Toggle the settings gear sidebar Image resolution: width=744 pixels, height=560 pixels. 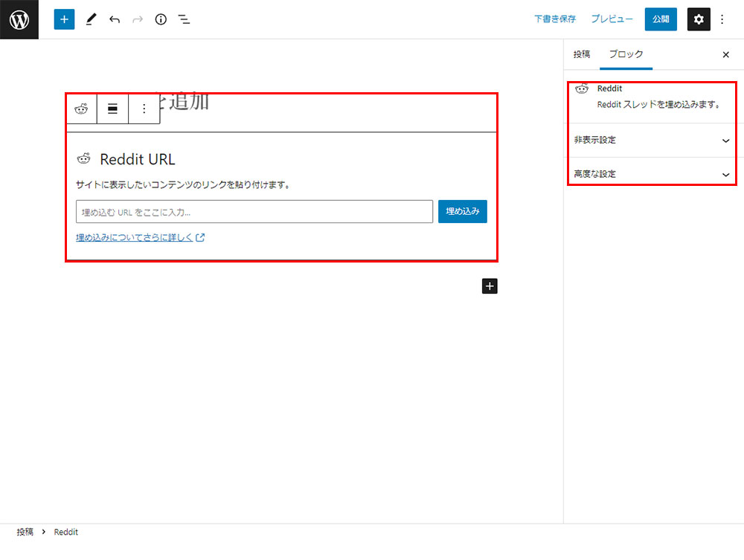pyautogui.click(x=698, y=19)
